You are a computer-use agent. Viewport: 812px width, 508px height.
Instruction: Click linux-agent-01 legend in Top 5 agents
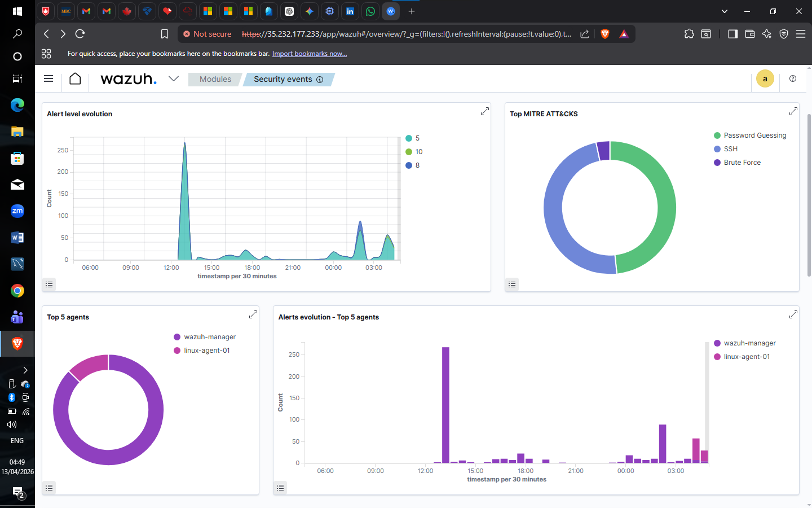pos(202,351)
